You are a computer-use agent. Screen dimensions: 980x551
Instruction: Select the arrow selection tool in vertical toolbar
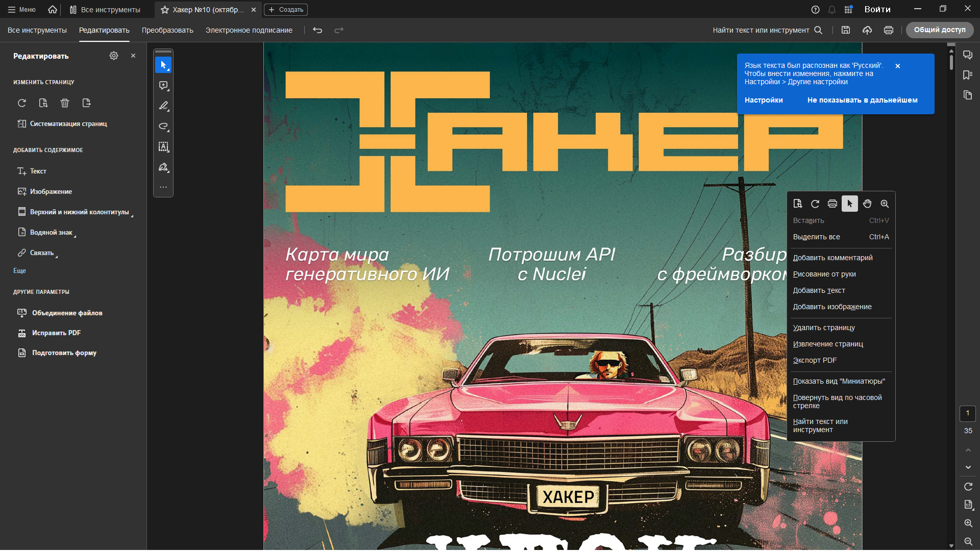163,65
